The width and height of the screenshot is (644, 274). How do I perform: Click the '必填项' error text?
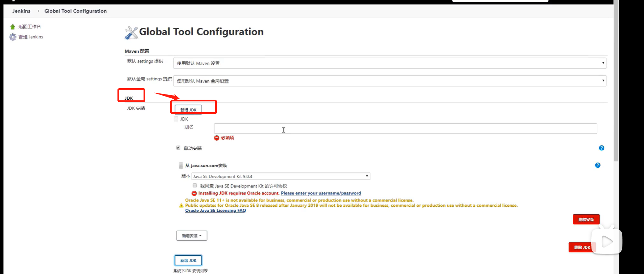(x=227, y=138)
